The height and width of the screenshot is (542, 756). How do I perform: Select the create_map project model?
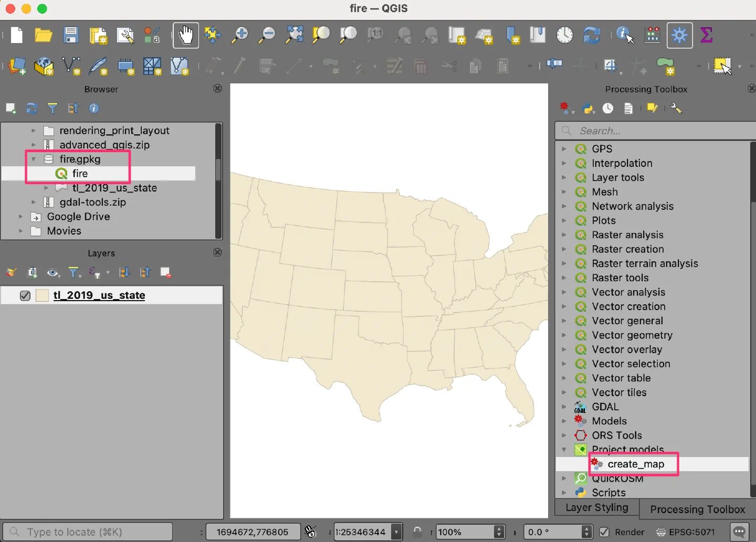(x=635, y=464)
